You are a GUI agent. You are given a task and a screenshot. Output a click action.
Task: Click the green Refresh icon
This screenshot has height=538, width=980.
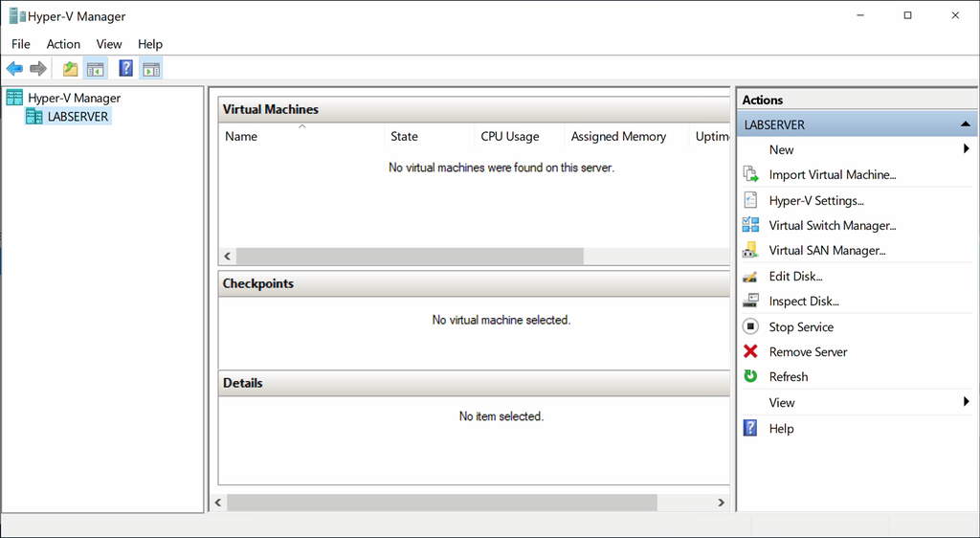pos(750,376)
